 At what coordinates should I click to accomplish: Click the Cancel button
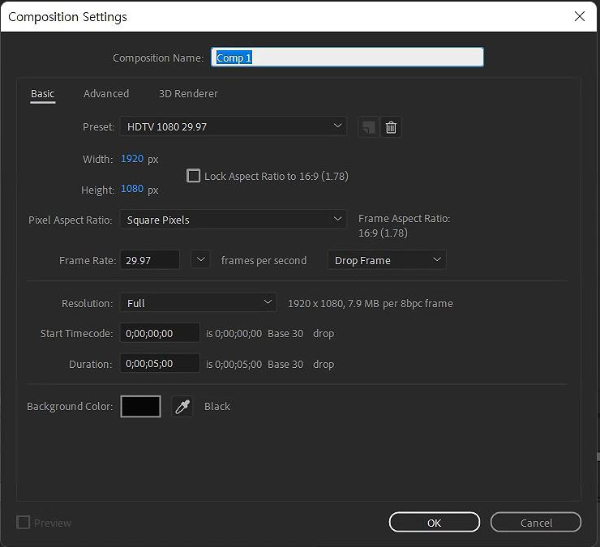point(536,523)
